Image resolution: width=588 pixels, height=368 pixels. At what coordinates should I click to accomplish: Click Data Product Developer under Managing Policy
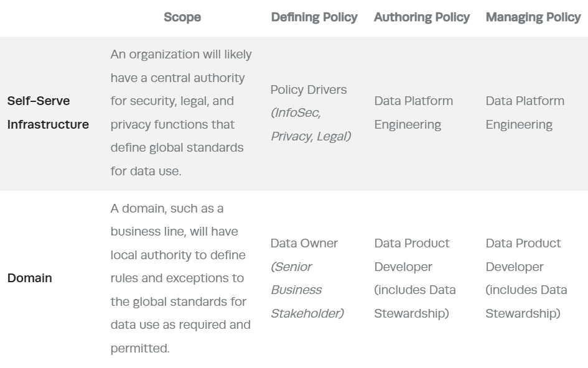tap(523, 255)
